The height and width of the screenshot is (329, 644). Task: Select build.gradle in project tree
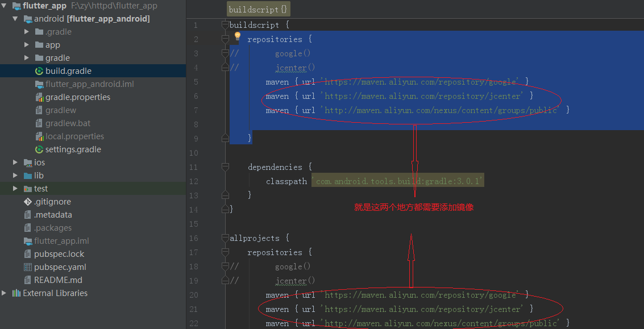[69, 71]
